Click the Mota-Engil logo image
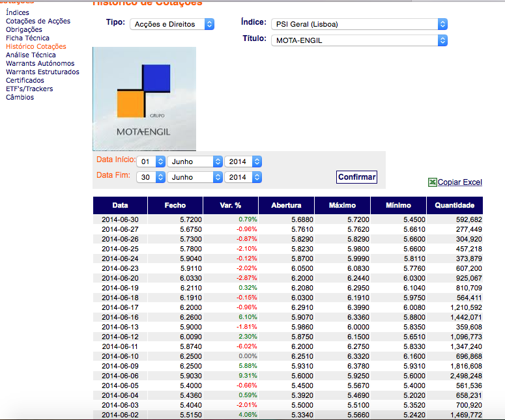Image resolution: width=505 pixels, height=420 pixels. (x=144, y=99)
